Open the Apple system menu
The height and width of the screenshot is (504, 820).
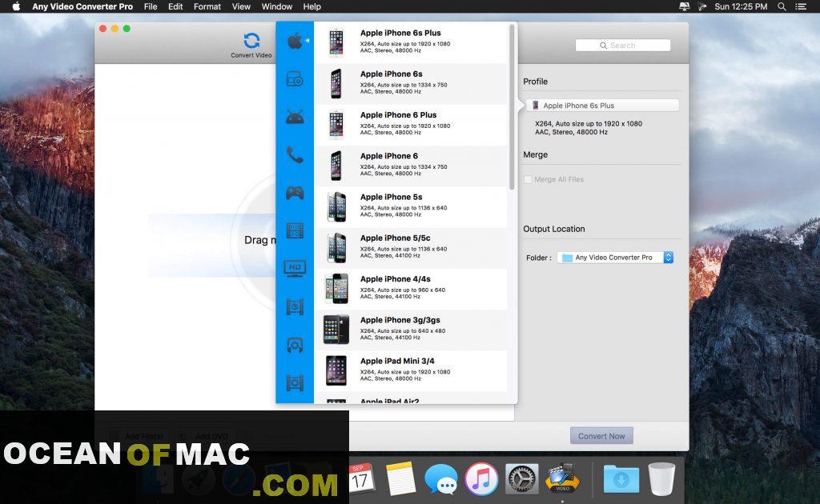[16, 6]
